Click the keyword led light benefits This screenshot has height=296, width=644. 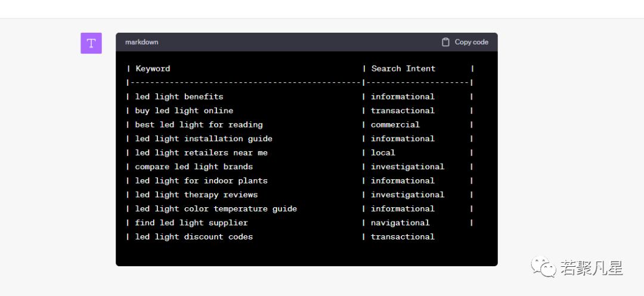179,96
